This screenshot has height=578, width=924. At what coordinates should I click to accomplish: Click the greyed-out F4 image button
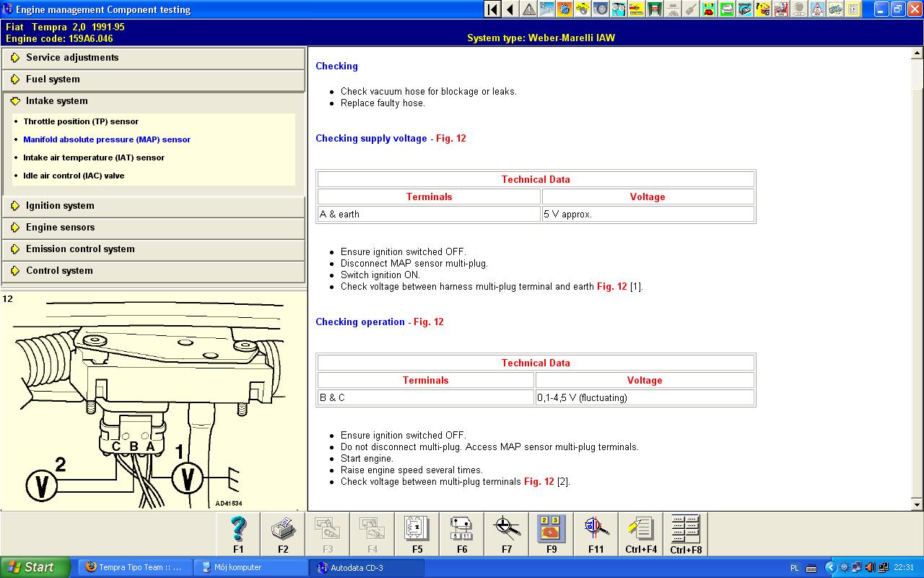(372, 534)
